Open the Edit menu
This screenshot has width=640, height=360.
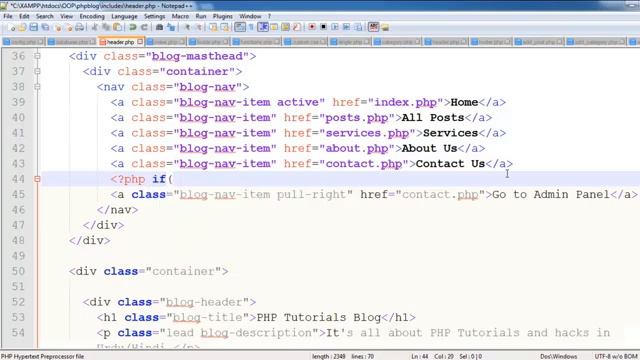24,16
